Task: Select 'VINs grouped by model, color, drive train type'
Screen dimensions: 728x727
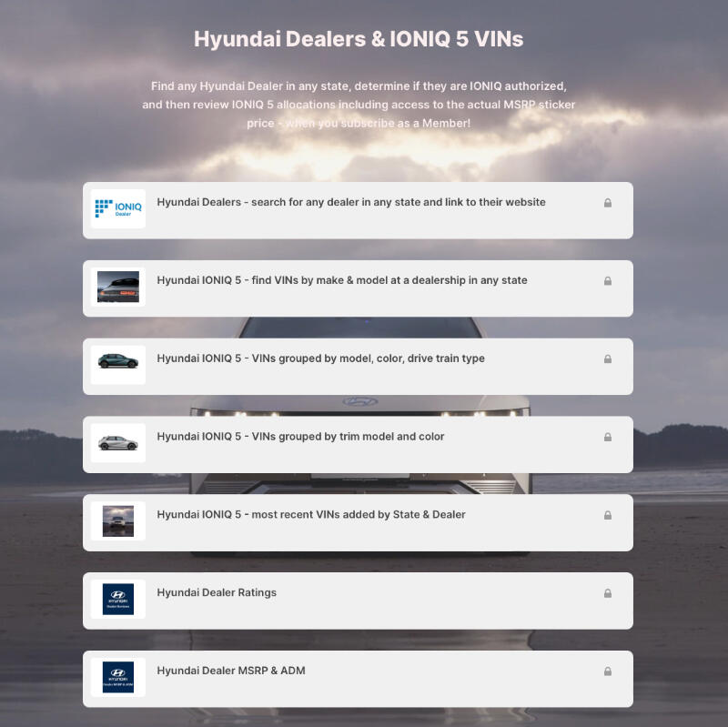Action: coord(320,358)
